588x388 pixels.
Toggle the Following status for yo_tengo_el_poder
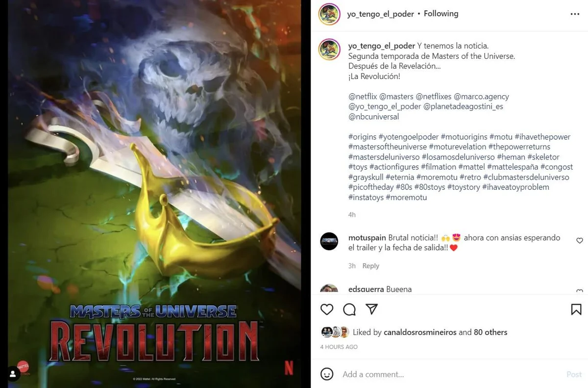point(441,14)
